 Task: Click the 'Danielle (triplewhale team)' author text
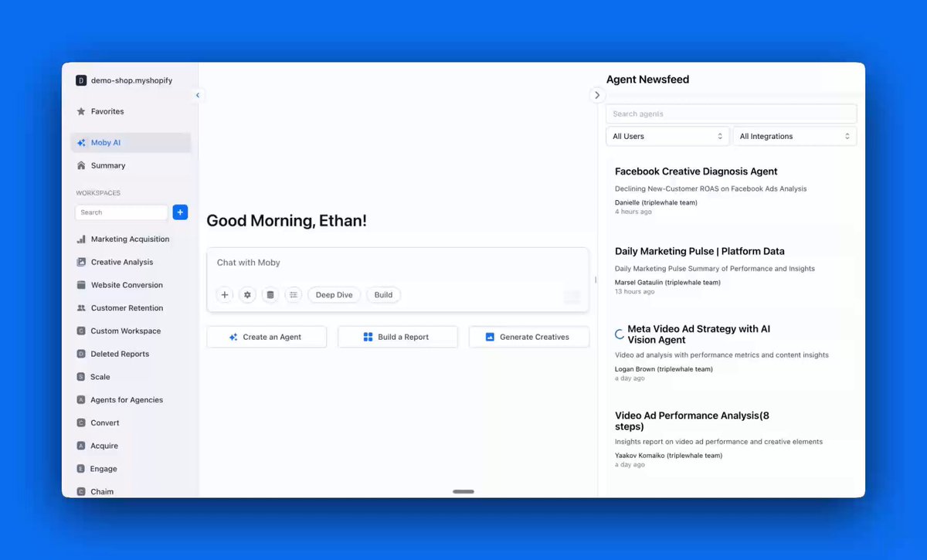click(x=656, y=202)
